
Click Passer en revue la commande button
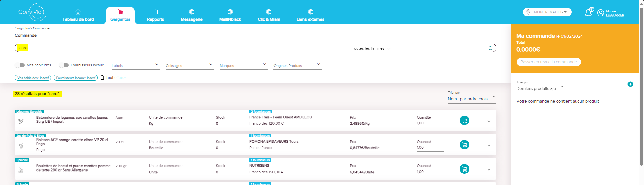click(x=549, y=62)
